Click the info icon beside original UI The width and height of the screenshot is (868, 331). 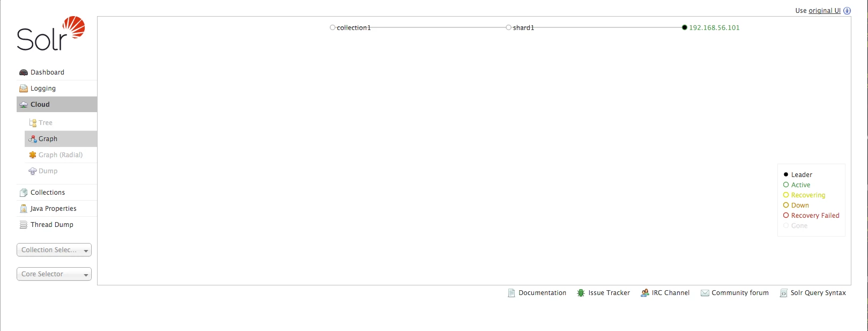847,11
